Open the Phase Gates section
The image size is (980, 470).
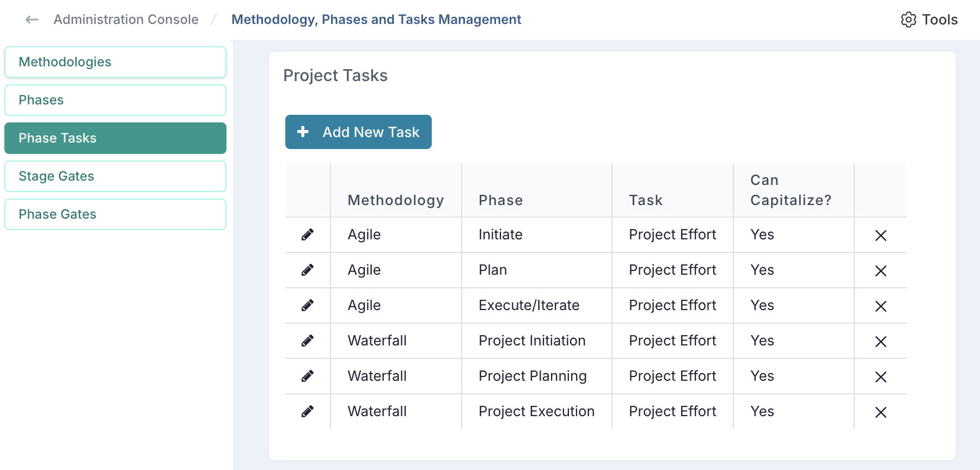(115, 214)
